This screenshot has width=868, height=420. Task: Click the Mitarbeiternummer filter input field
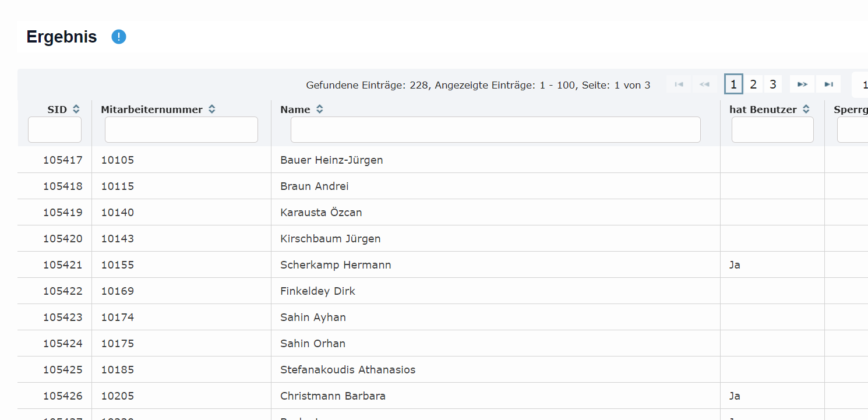pyautogui.click(x=181, y=129)
